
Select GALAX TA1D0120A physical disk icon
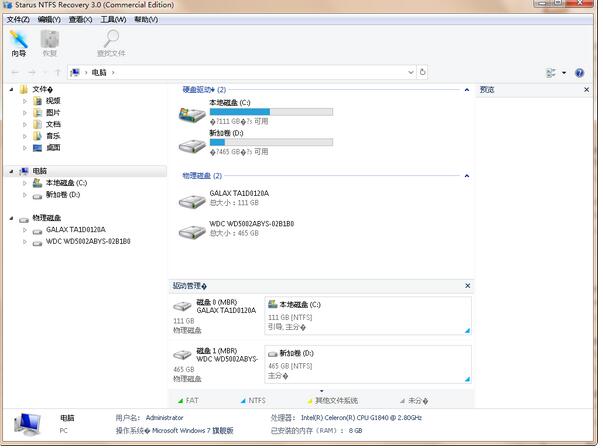192,201
